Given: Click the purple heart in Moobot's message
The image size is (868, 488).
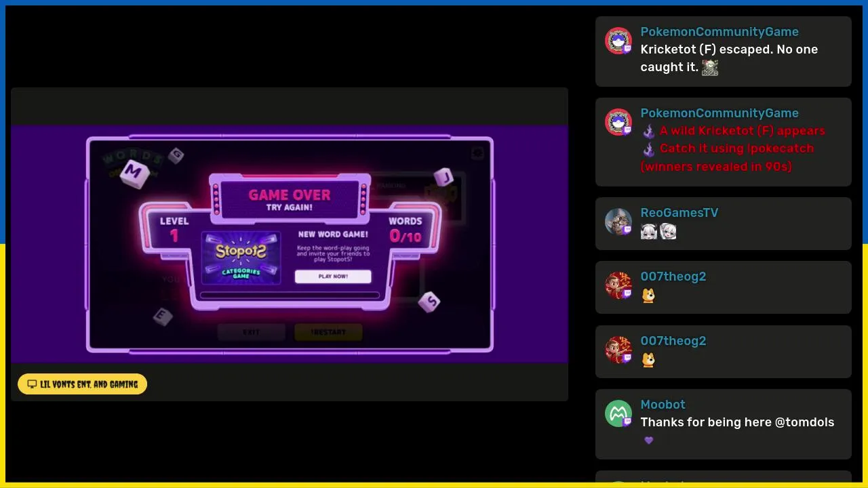Looking at the screenshot, I should [649, 441].
